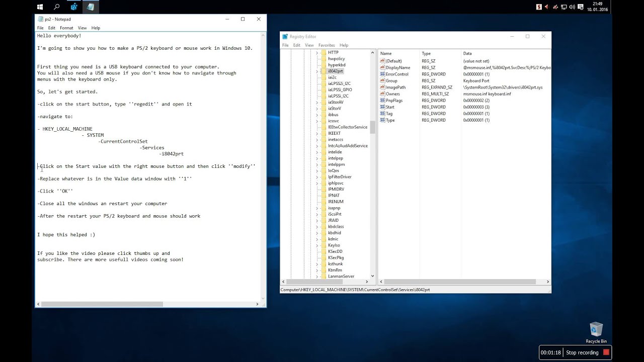Click the kbdhid folder icon
This screenshot has width=644, height=362.
tap(324, 233)
